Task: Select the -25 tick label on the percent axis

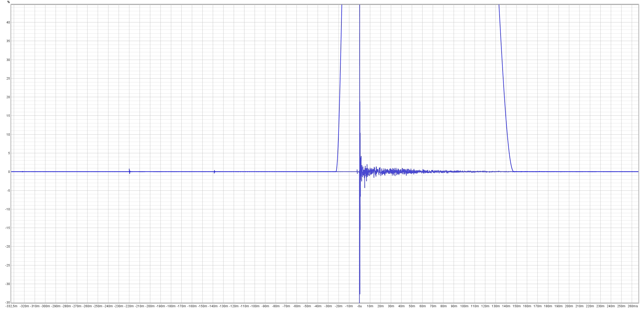Action: click(x=8, y=265)
